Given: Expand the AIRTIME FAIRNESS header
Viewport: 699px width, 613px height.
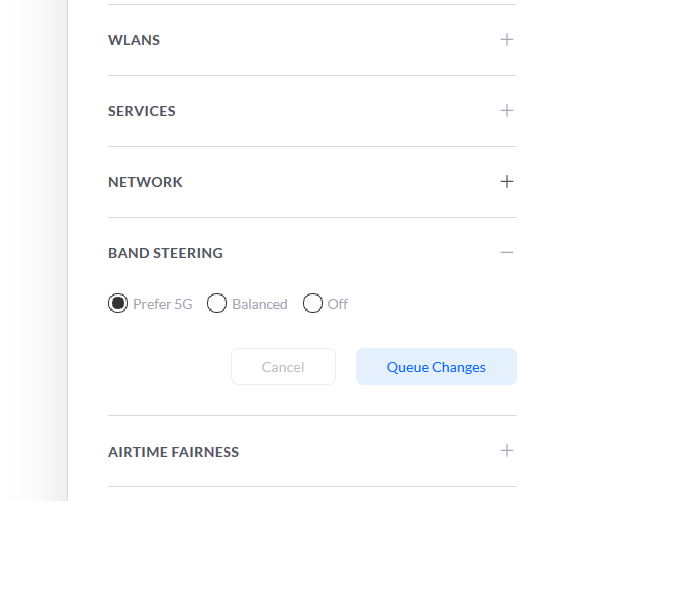Looking at the screenshot, I should [x=312, y=451].
